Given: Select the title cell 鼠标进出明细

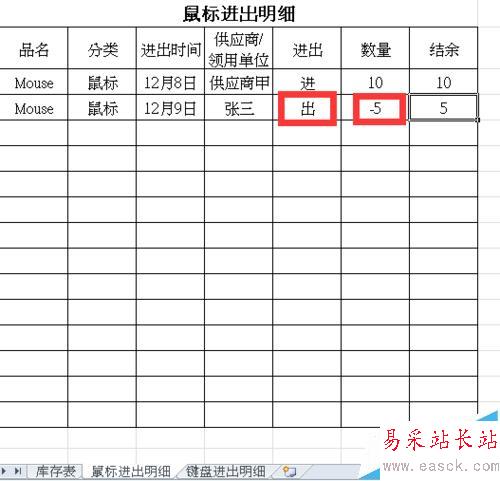Looking at the screenshot, I should [239, 14].
